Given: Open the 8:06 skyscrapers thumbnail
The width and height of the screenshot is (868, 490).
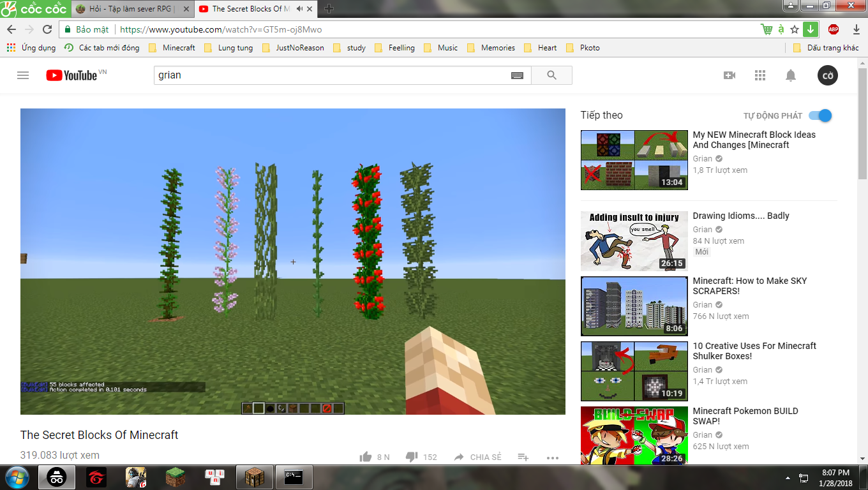Looking at the screenshot, I should point(634,306).
